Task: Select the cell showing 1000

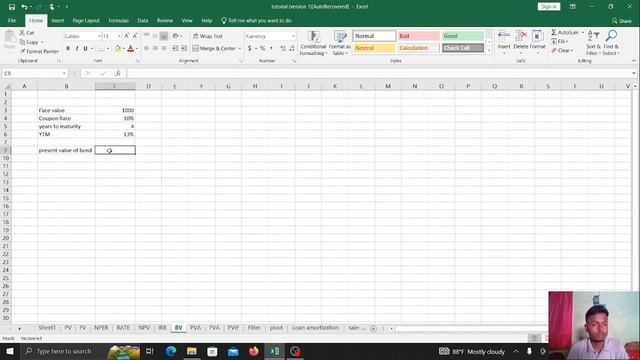Action: pyautogui.click(x=115, y=110)
